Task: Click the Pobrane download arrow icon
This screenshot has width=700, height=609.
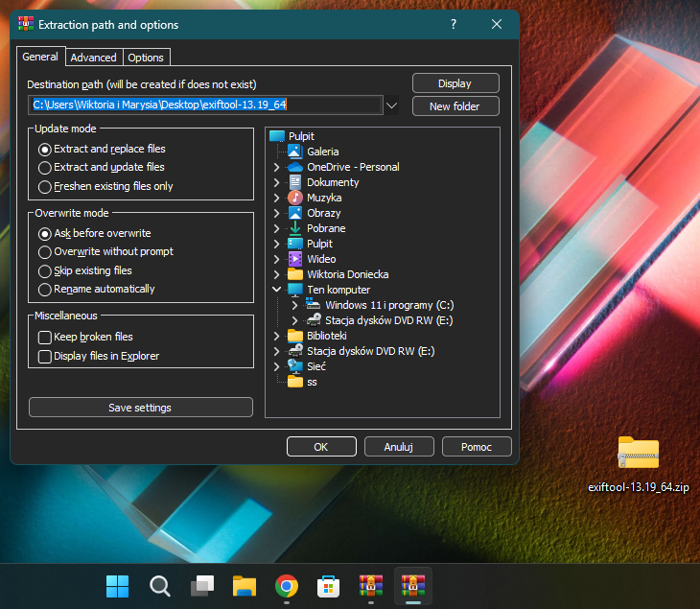Action: (x=295, y=228)
